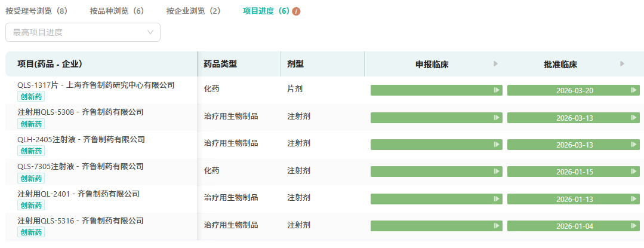Viewport: 644px width, 248px height.
Task: Switch to 按受理号浏览 (8) tab
Action: (x=36, y=11)
